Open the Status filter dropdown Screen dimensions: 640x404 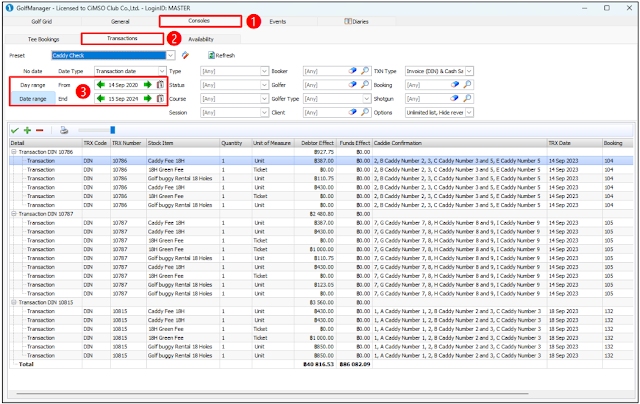coord(264,85)
